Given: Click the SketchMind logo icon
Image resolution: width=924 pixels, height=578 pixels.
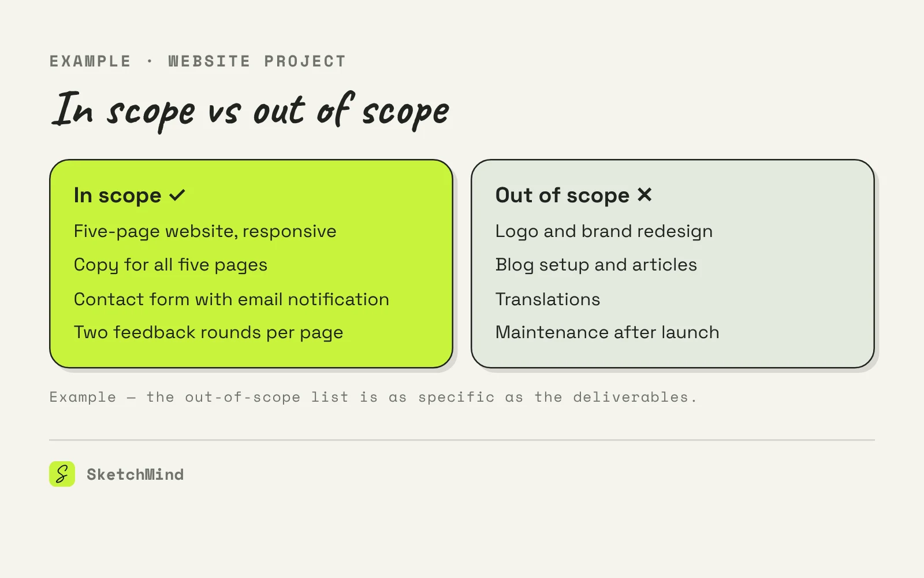Looking at the screenshot, I should click(62, 474).
